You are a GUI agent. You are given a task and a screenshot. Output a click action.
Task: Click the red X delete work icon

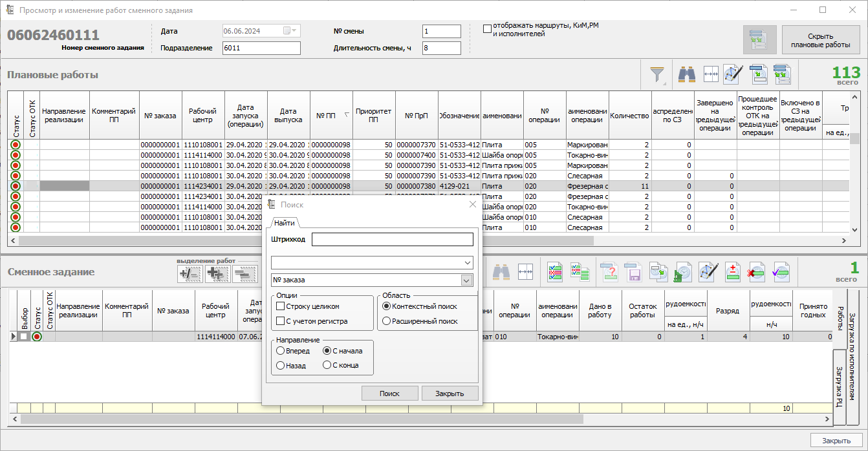click(x=757, y=273)
